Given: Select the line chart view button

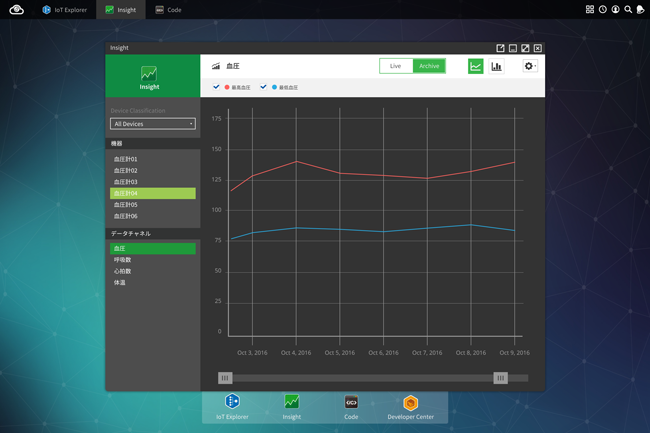Looking at the screenshot, I should coord(475,66).
